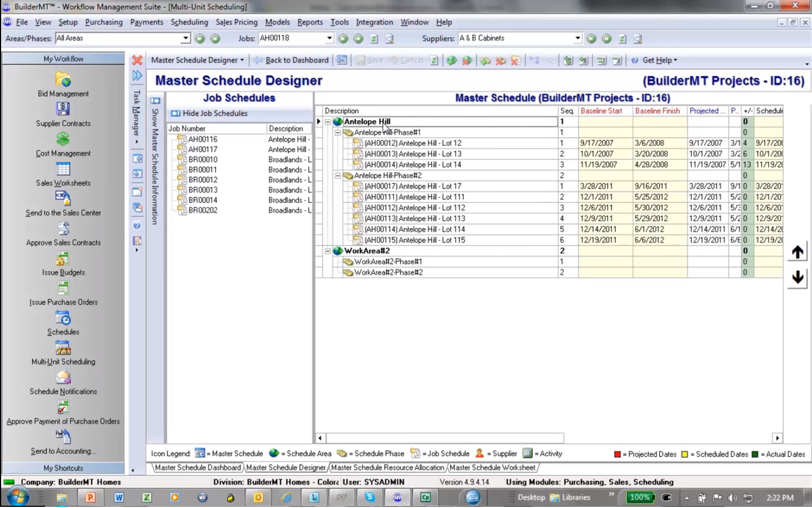
Task: Switch to Master Schedule Resource Allocation tab
Action: [x=387, y=467]
